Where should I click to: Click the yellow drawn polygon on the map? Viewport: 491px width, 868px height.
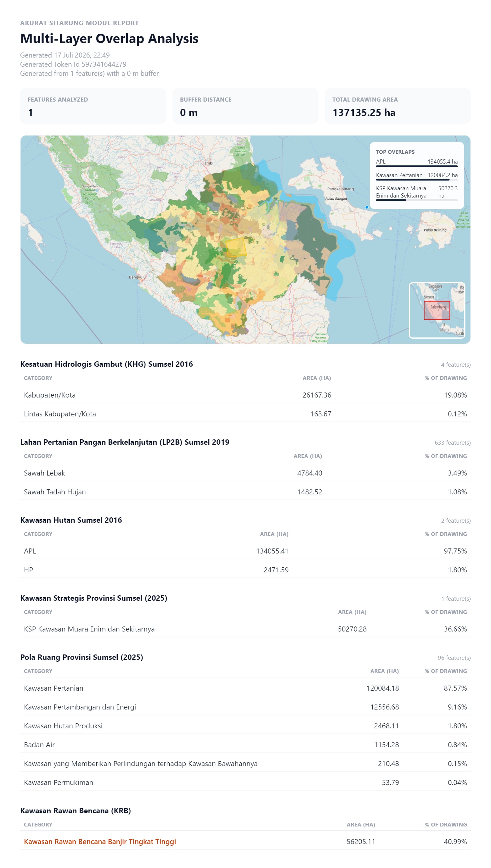point(236,247)
